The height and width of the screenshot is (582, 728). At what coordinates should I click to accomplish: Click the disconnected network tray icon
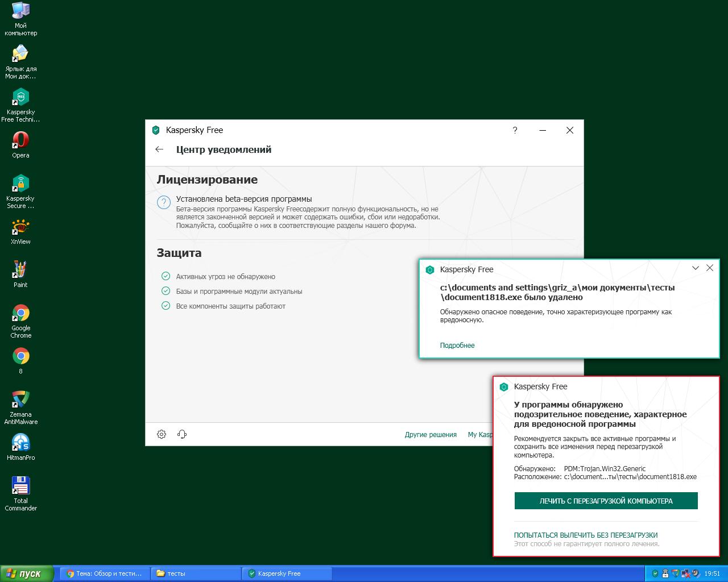pyautogui.click(x=685, y=573)
